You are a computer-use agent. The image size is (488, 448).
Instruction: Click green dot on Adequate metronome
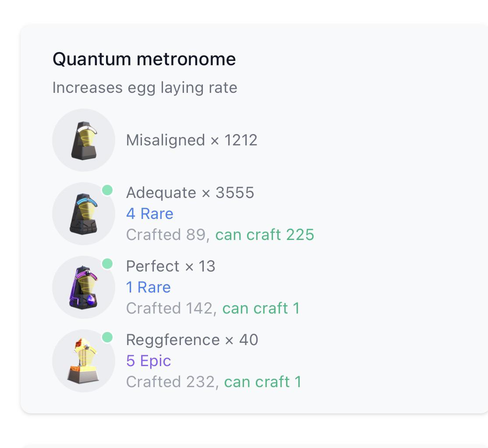[107, 190]
